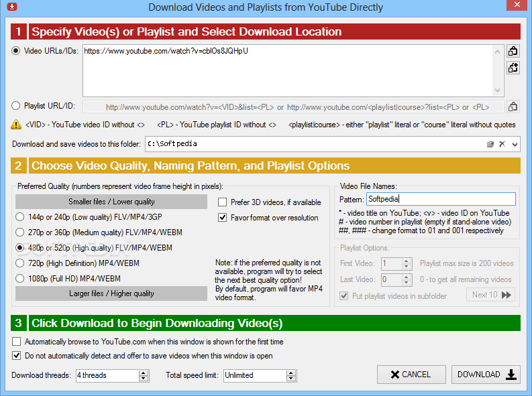Increase Download threads count

144,373
